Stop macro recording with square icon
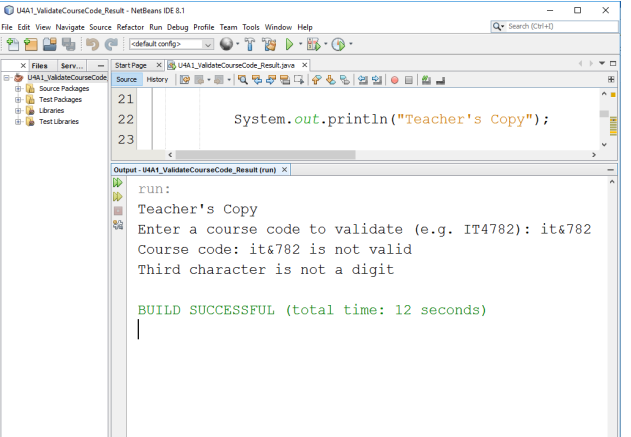Viewport: 631px width, 437px height. tap(408, 80)
